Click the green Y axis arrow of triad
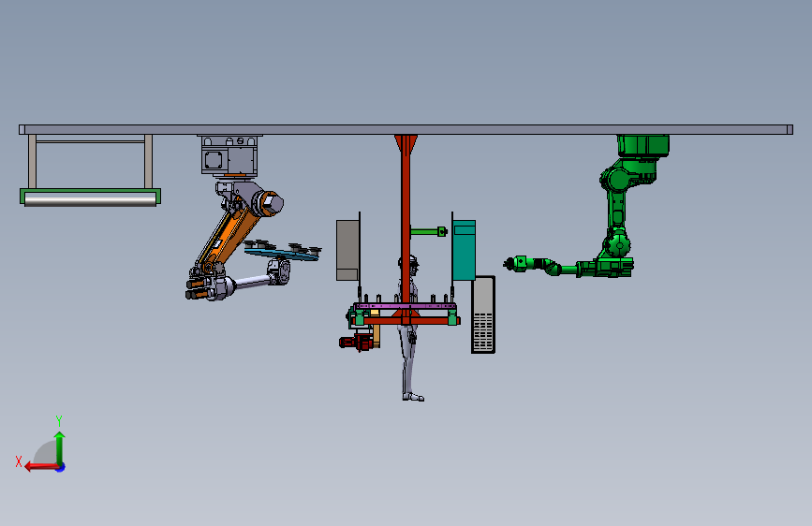The height and width of the screenshot is (526, 812). click(60, 448)
